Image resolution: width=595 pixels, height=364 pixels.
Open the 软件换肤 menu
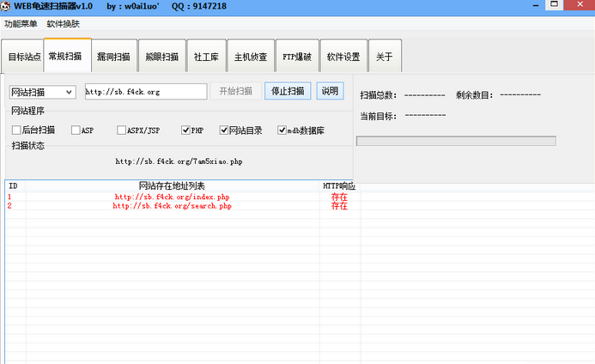coord(63,23)
